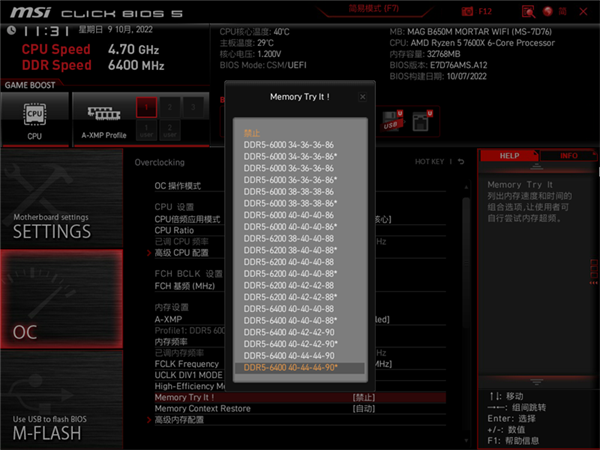Toggle A-XMP profile 1 button
Viewport: 600px width, 450px height.
146,108
